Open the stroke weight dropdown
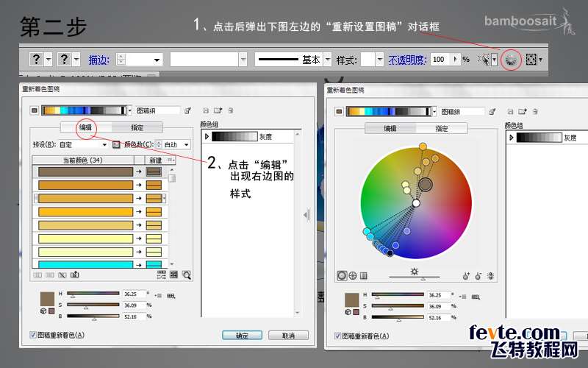 coord(157,60)
